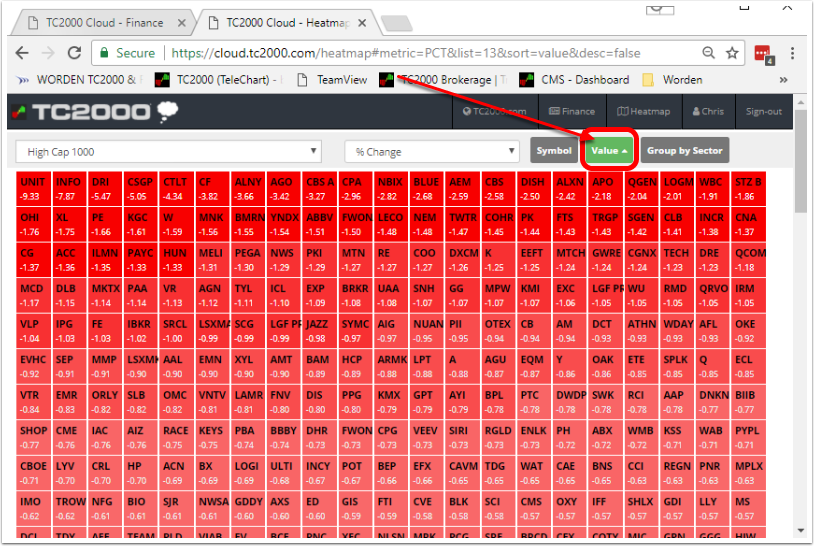The width and height of the screenshot is (814, 546).
Task: Click scrollbar down arrow
Action: (801, 530)
